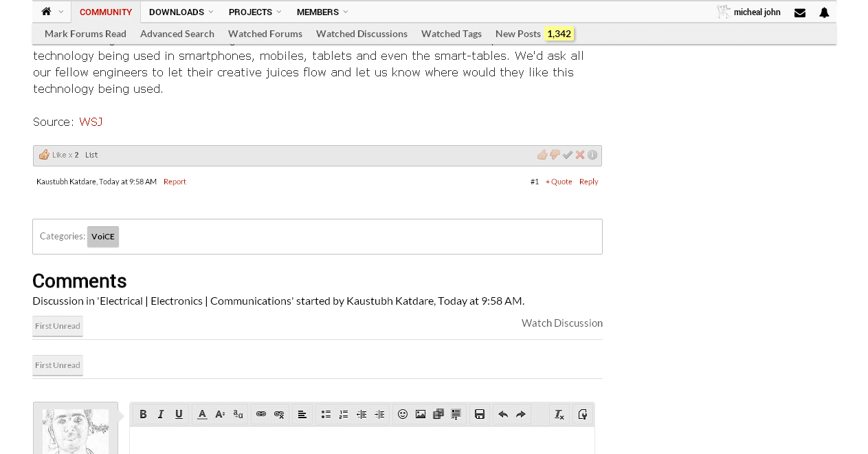Click the New Posts link
Screen dimensions: 868x454
point(518,34)
